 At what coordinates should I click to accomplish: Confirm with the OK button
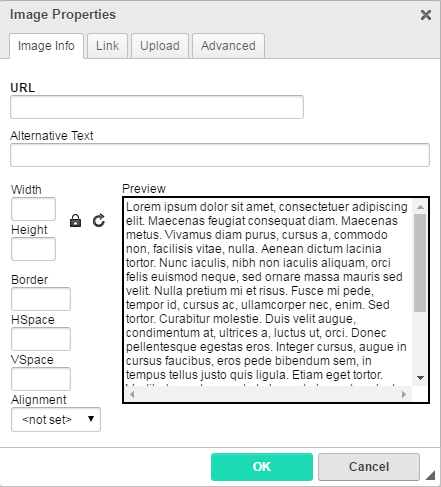[x=262, y=467]
